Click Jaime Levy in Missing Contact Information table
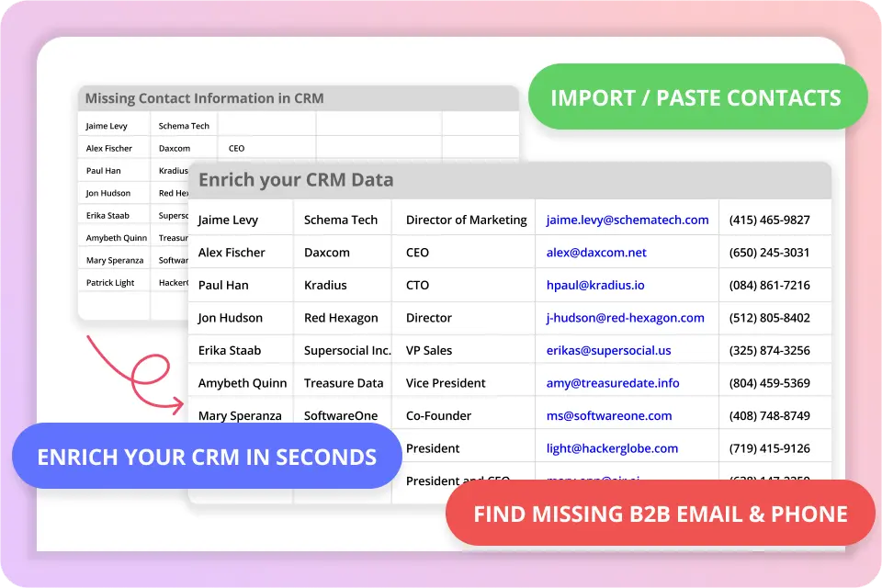Viewport: 882px width, 588px height. (107, 126)
